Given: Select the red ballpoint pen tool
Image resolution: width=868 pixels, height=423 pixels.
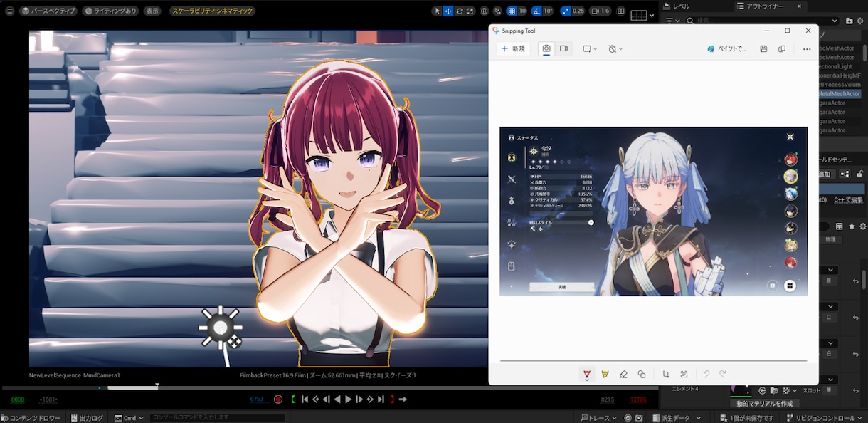Looking at the screenshot, I should [x=587, y=375].
